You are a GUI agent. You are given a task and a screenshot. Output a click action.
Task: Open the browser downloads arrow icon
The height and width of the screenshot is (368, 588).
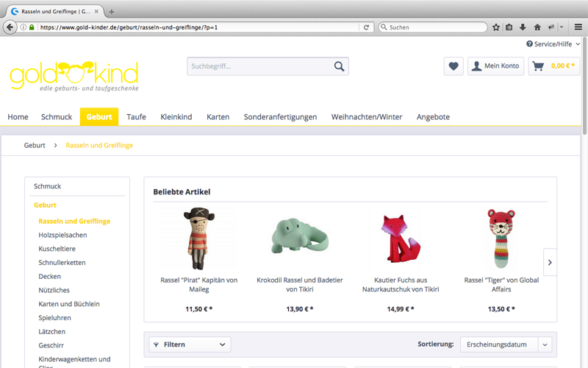click(523, 27)
